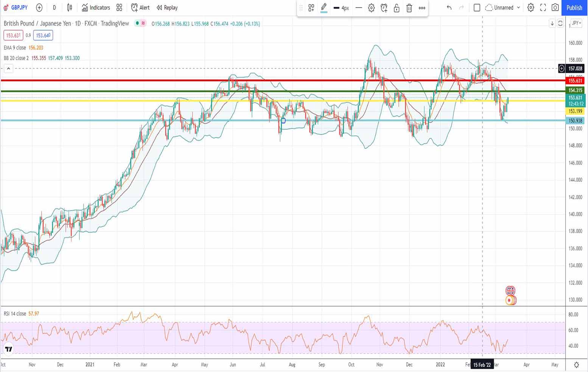The image size is (588, 372).
Task: Delete the selected drawing with the trash icon
Action: point(409,8)
